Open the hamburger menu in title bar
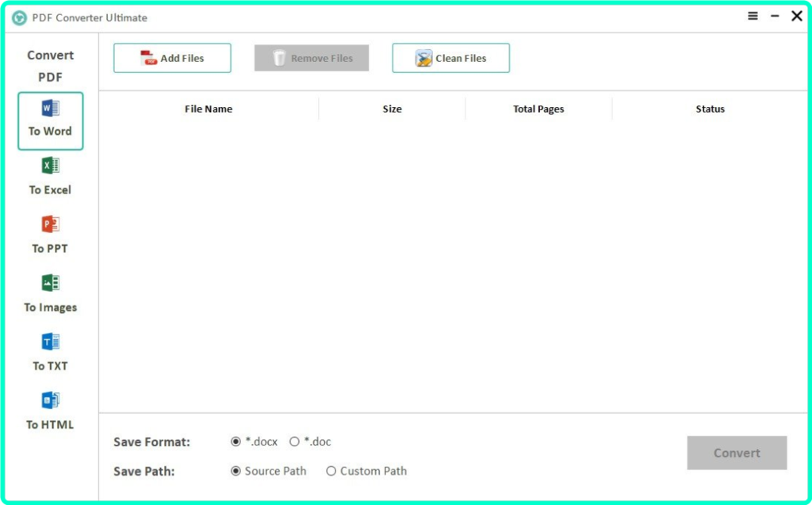 point(753,16)
